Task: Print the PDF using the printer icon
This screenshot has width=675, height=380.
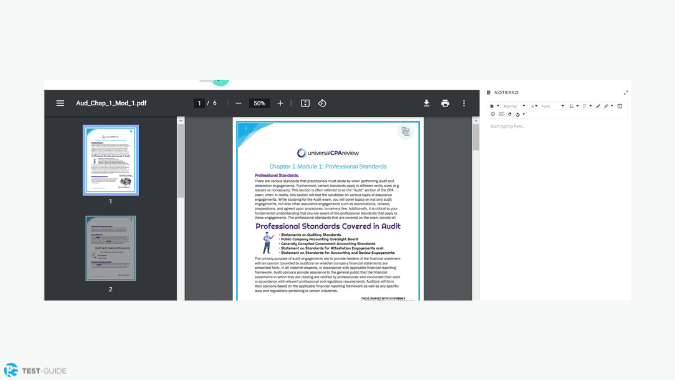Action: [x=445, y=103]
